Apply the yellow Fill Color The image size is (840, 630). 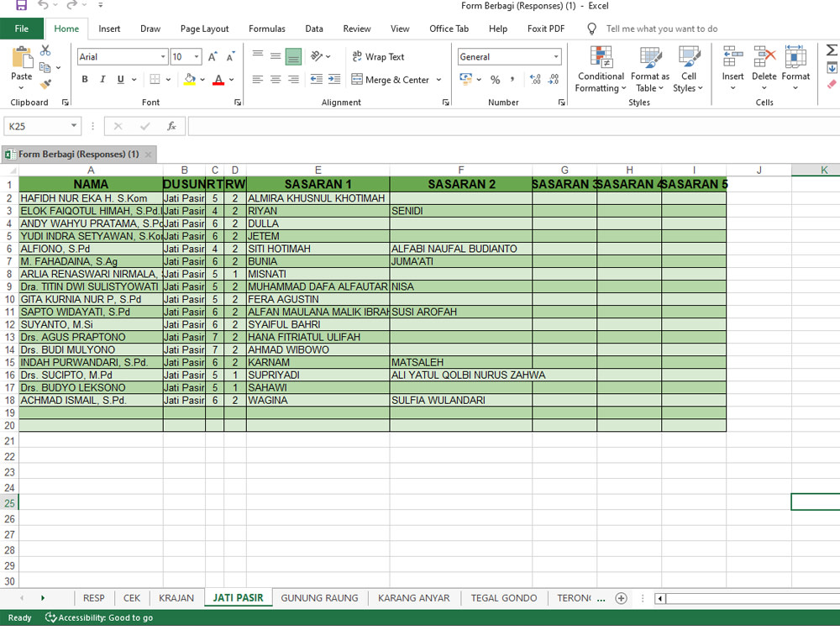pos(190,79)
